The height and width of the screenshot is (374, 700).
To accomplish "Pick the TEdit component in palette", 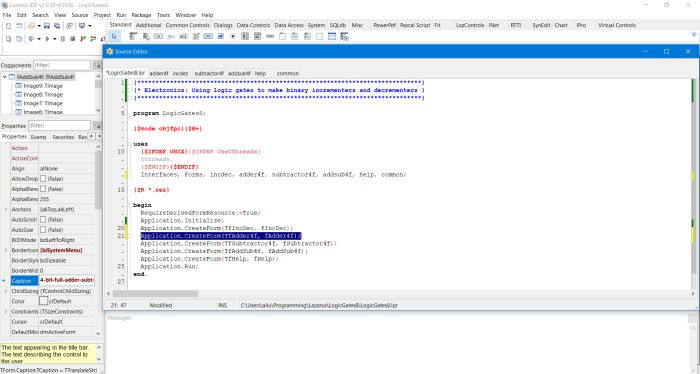I will [183, 37].
